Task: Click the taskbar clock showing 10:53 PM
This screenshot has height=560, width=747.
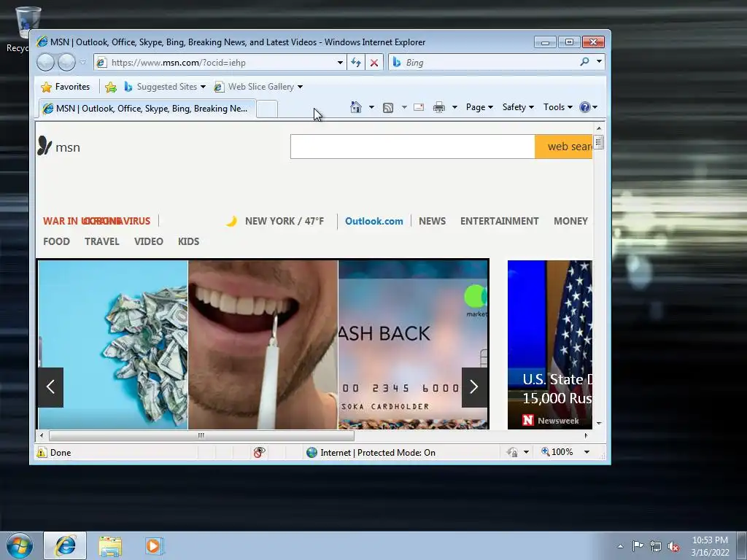Action: (x=710, y=545)
